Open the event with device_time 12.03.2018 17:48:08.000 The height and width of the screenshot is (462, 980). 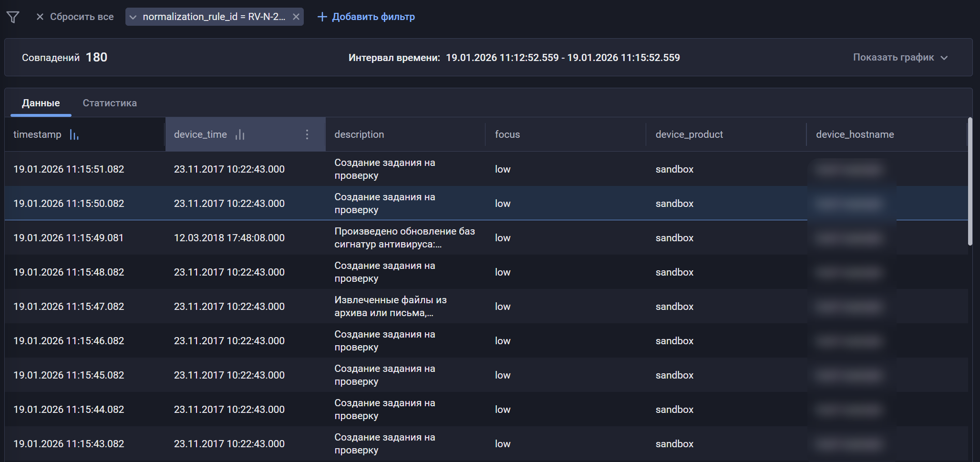point(229,237)
